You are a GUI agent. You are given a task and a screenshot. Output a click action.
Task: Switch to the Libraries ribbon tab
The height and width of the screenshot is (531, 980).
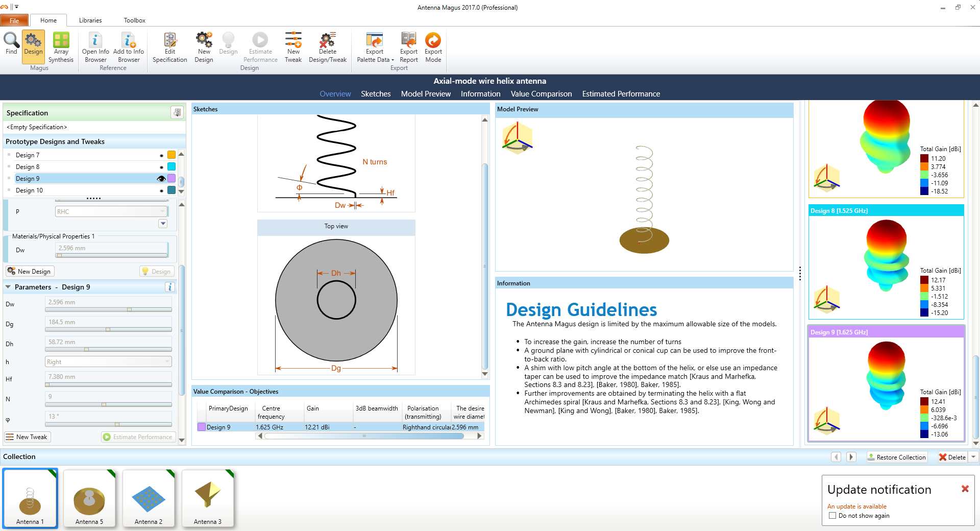click(x=90, y=20)
